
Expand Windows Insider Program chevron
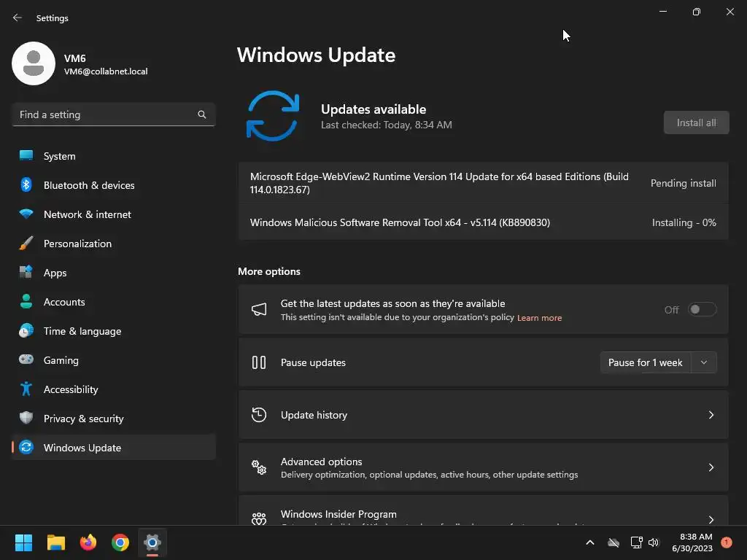pyautogui.click(x=711, y=519)
